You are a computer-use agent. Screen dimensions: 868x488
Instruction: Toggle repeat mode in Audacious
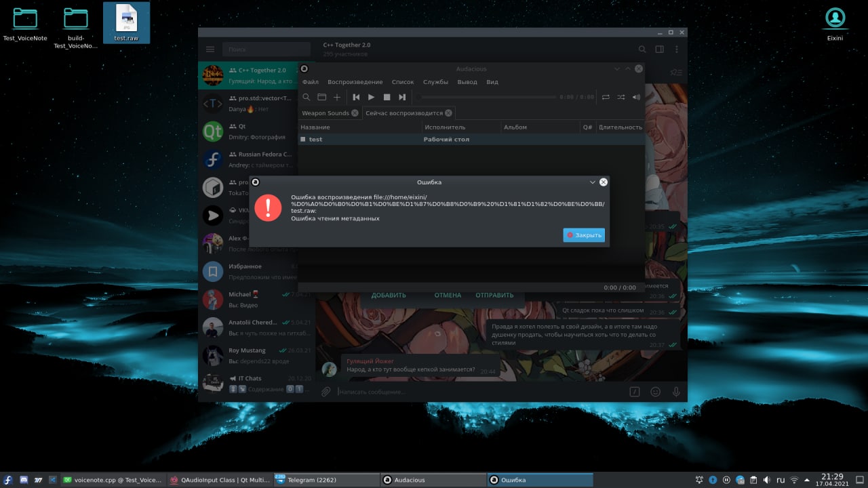(x=606, y=98)
